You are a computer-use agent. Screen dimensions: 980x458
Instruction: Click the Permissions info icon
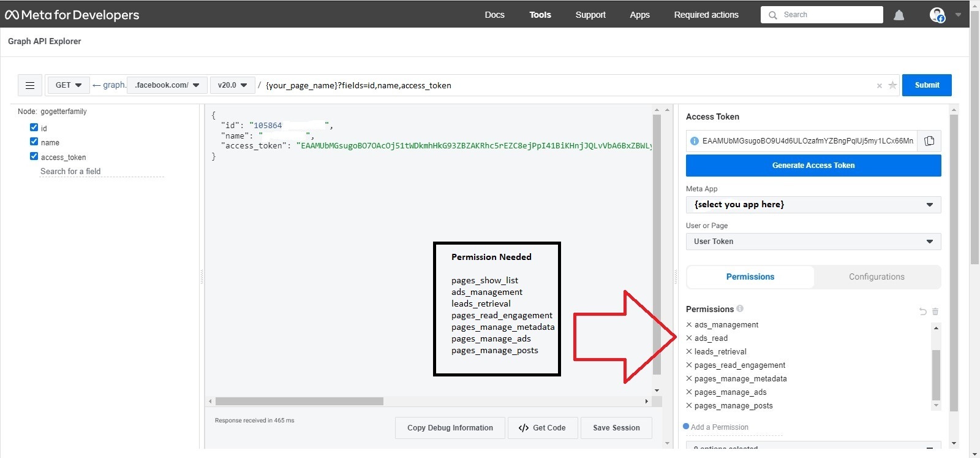[x=740, y=308]
